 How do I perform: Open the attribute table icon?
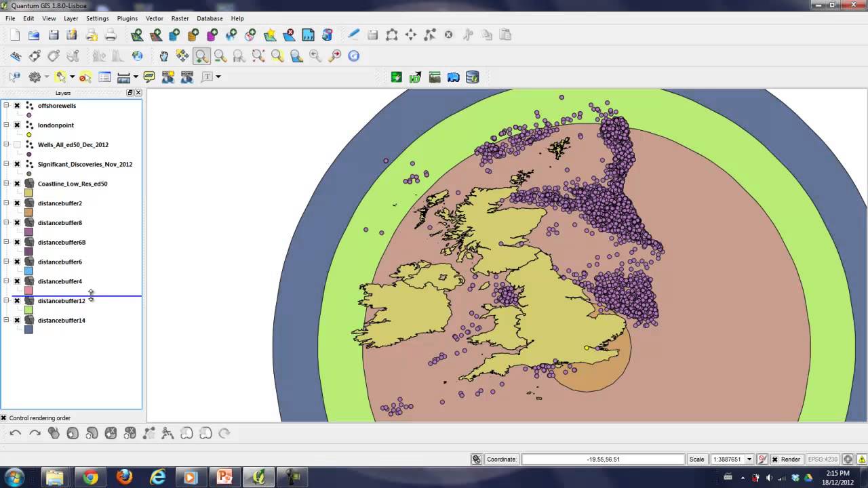point(104,77)
